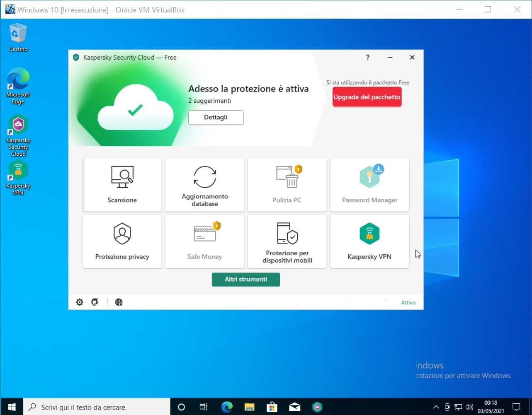Viewport: 532px width, 415px height.
Task: Click the Altri strumenti button
Action: click(246, 279)
